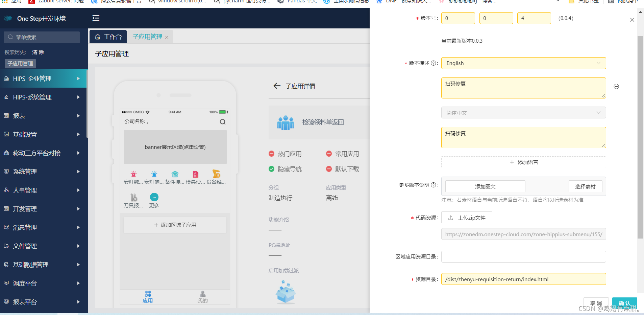Click 清除 to clear search history
The image size is (644, 315).
tap(38, 52)
